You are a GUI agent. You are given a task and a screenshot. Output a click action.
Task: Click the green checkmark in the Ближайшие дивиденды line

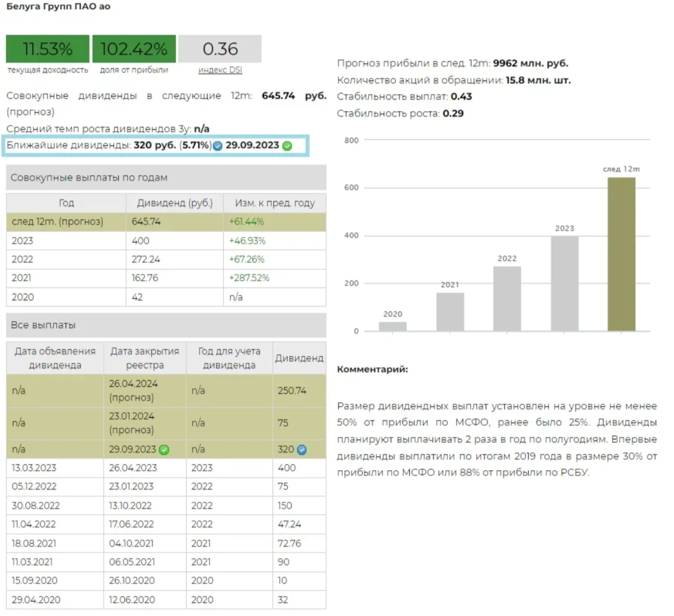(287, 146)
